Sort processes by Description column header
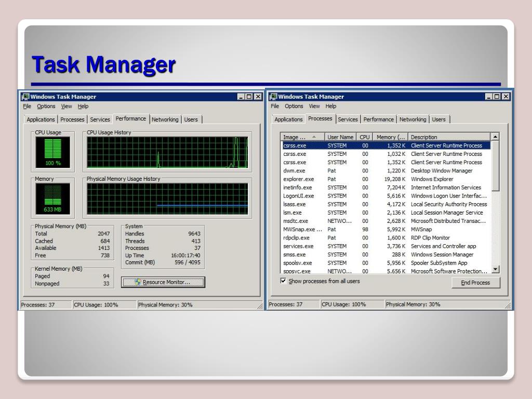This screenshot has height=399, width=532. click(x=449, y=137)
